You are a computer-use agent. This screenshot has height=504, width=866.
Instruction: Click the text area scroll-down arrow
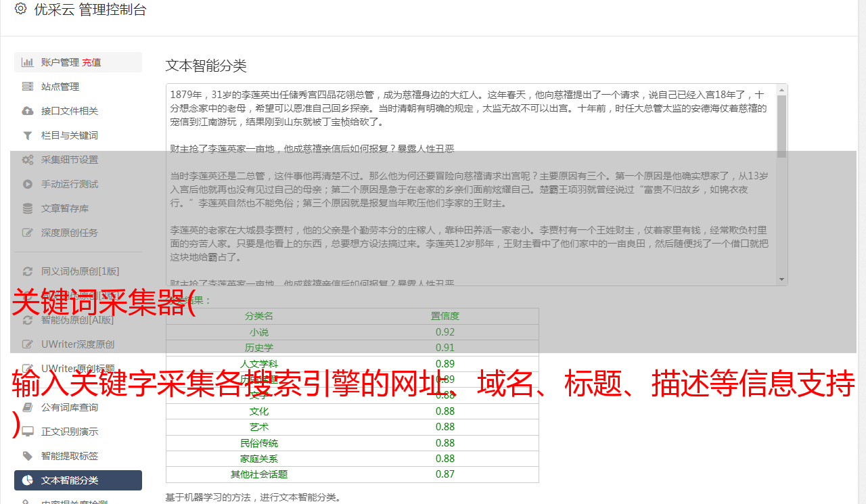tap(782, 279)
